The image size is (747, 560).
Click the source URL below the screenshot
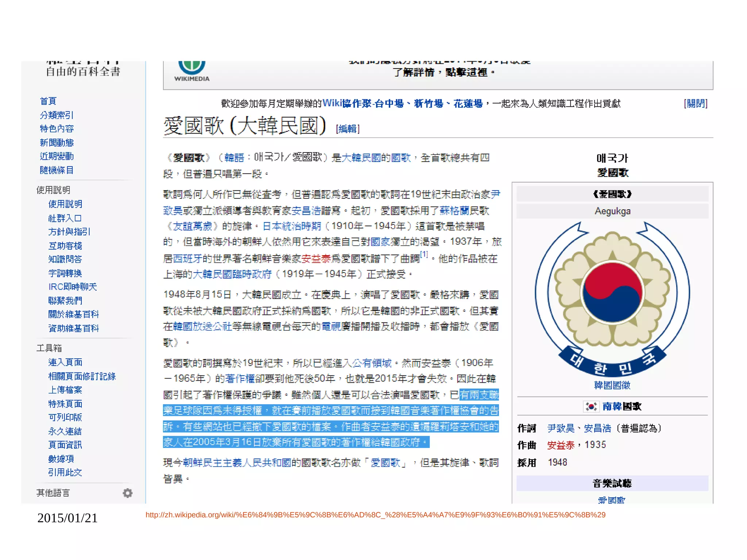click(375, 515)
